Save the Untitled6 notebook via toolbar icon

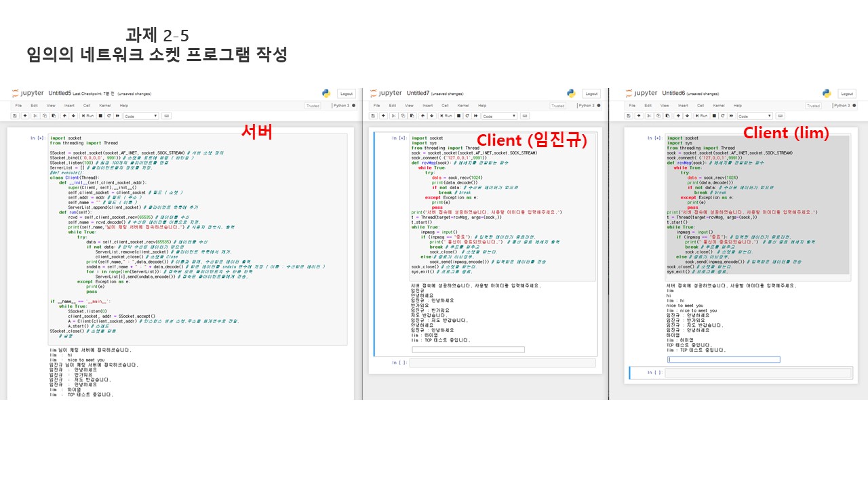629,116
